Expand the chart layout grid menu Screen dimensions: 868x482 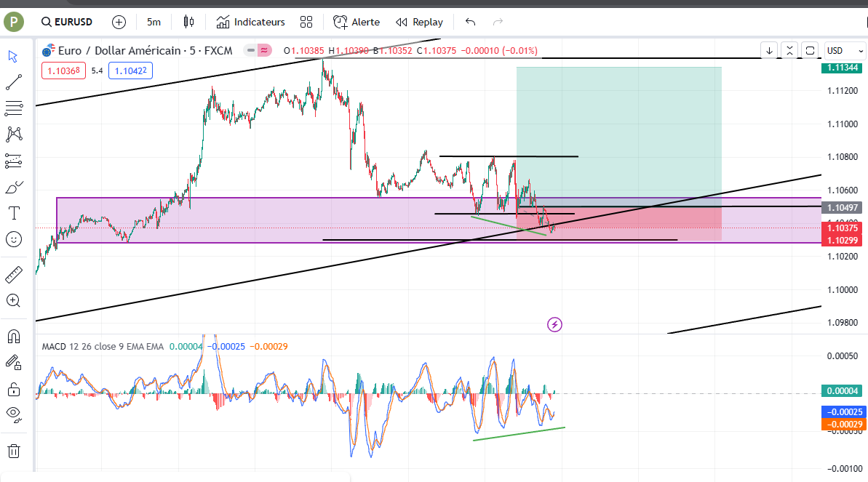(x=306, y=22)
